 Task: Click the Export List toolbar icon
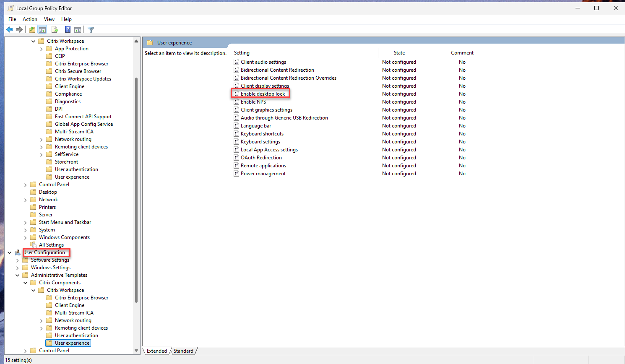tap(55, 29)
